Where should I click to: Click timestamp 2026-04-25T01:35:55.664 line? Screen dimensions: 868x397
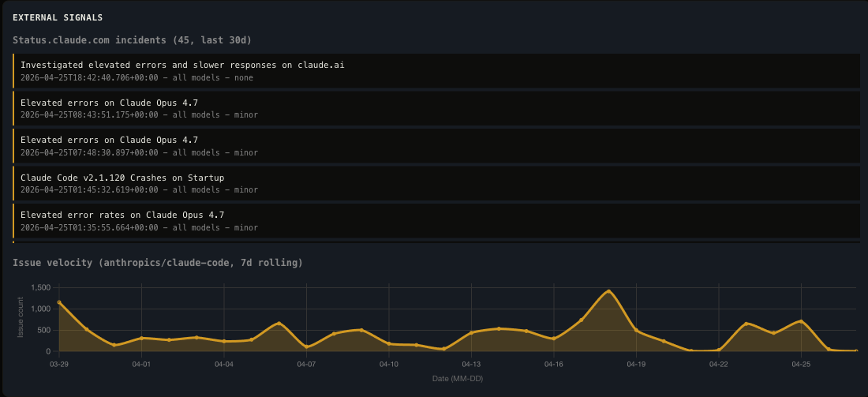(139, 227)
